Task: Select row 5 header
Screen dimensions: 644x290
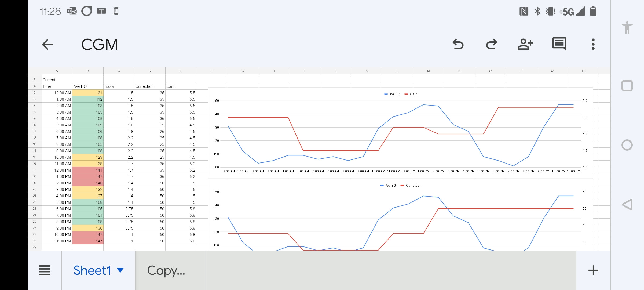Action: pyautogui.click(x=35, y=93)
